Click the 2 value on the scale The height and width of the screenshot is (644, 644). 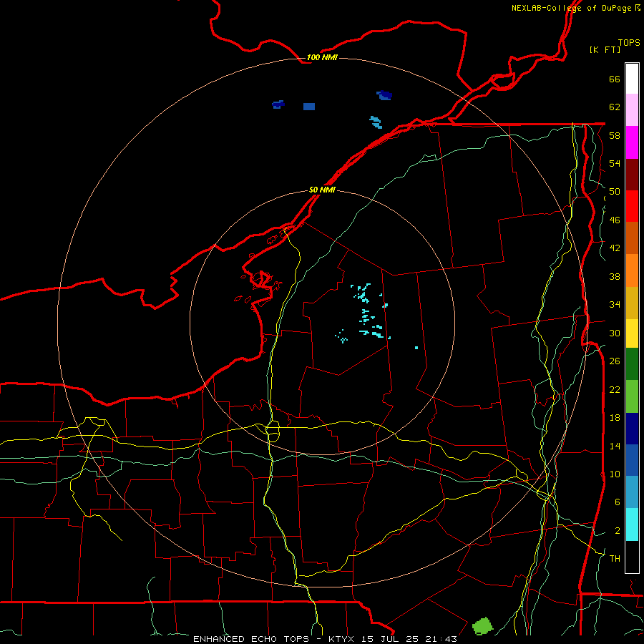pos(617,531)
